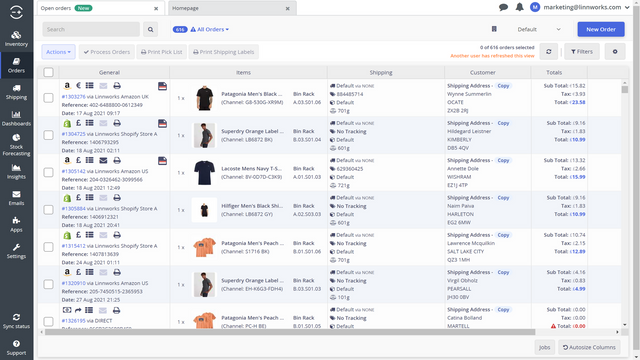The width and height of the screenshot is (640, 360).
Task: Expand the Default view selector
Action: click(x=539, y=29)
